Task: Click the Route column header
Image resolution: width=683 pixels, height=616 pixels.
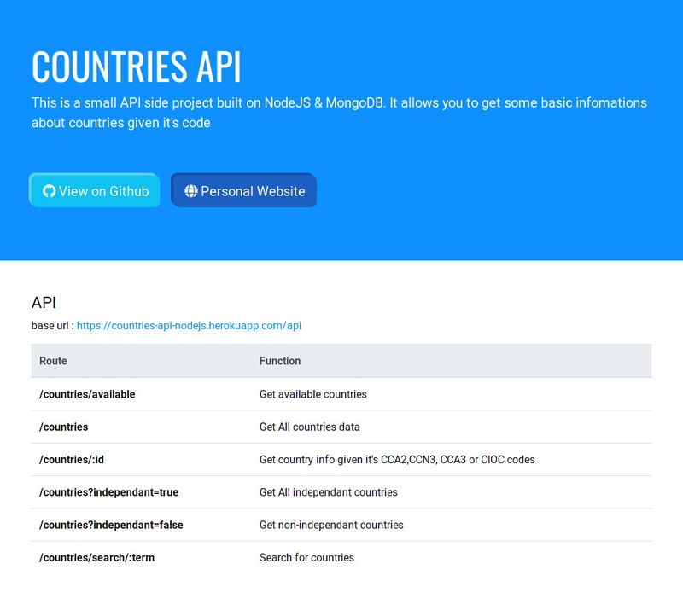Action: tap(141, 361)
